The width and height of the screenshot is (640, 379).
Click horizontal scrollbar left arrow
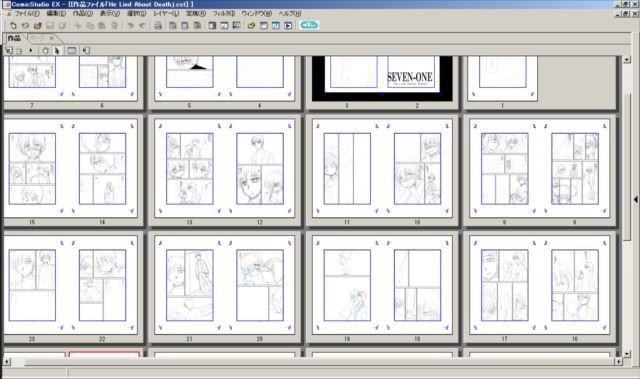[x=7, y=361]
